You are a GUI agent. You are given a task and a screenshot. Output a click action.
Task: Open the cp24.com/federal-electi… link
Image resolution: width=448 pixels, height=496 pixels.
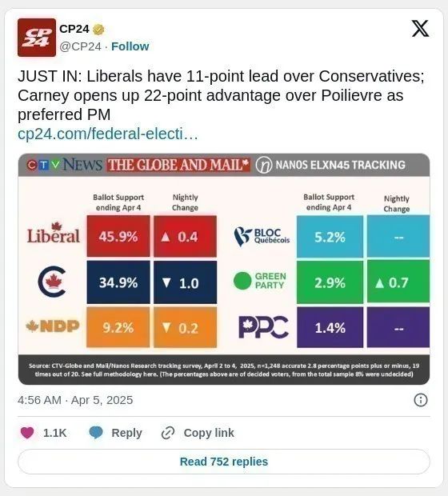point(108,134)
